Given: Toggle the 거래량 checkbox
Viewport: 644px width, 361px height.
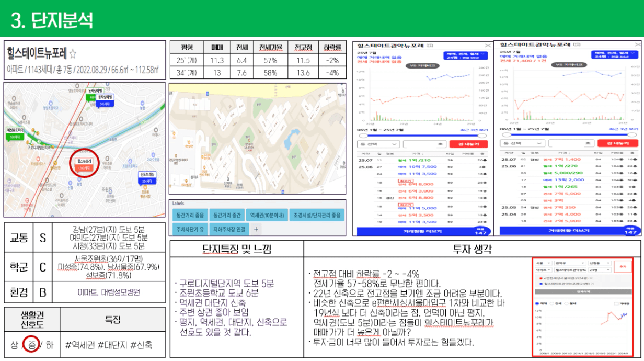Looking at the screenshot, I should (x=616, y=303).
